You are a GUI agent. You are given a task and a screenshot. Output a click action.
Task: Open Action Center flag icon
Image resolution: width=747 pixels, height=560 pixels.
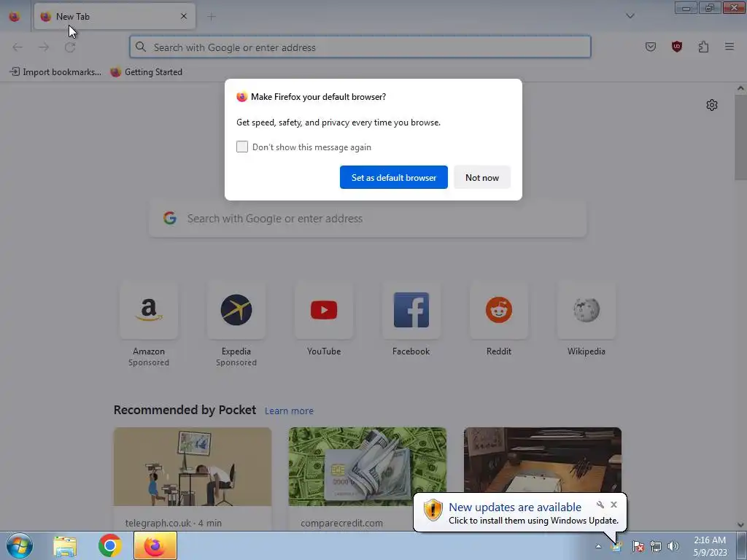[x=638, y=546]
